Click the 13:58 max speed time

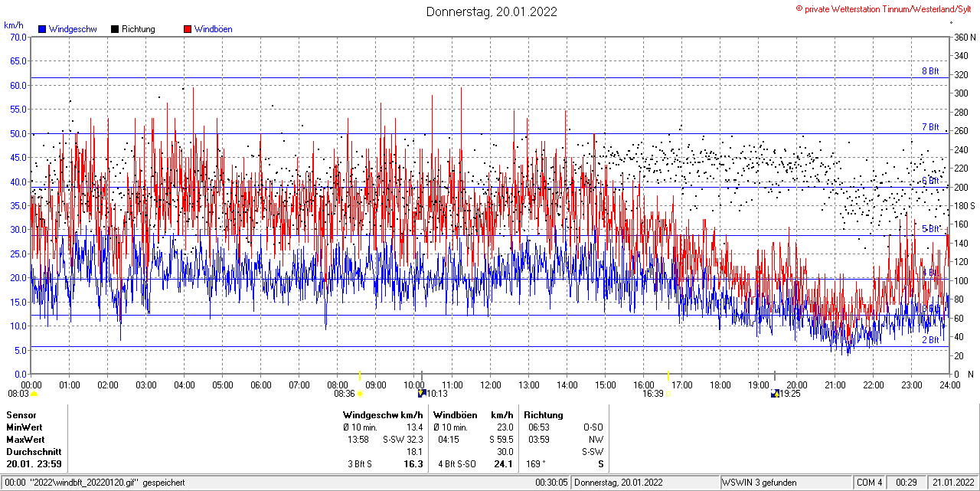click(x=358, y=440)
